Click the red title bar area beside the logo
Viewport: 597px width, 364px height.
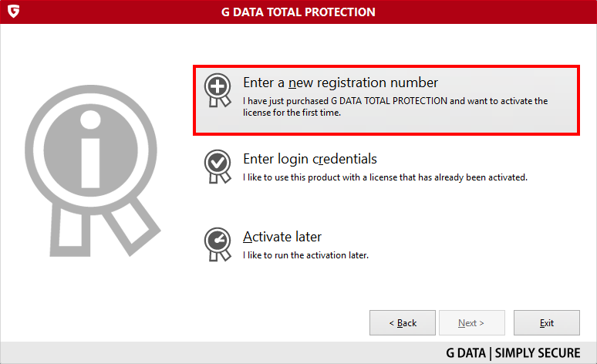click(x=114, y=12)
